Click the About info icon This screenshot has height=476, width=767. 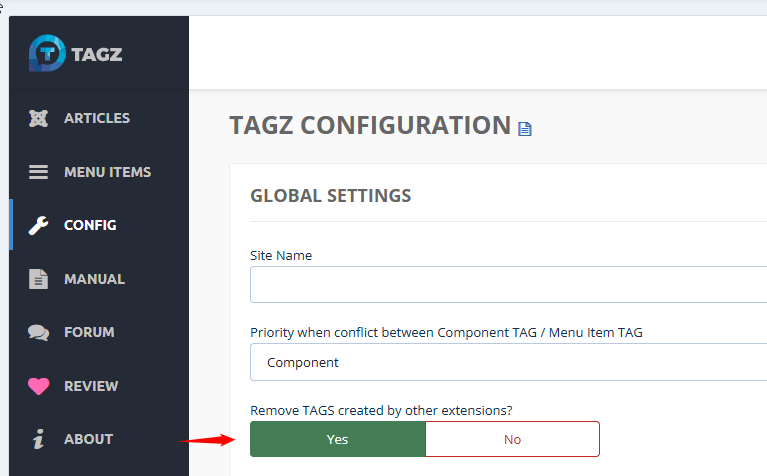(39, 439)
